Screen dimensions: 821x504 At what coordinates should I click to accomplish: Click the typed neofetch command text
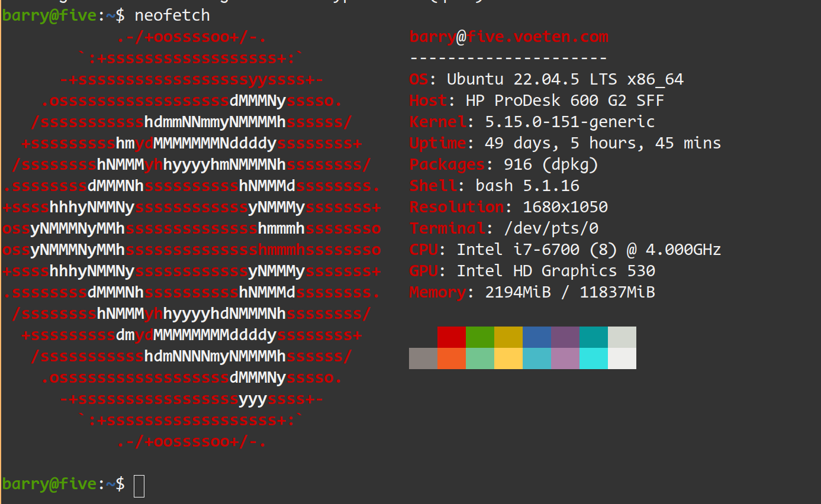172,15
